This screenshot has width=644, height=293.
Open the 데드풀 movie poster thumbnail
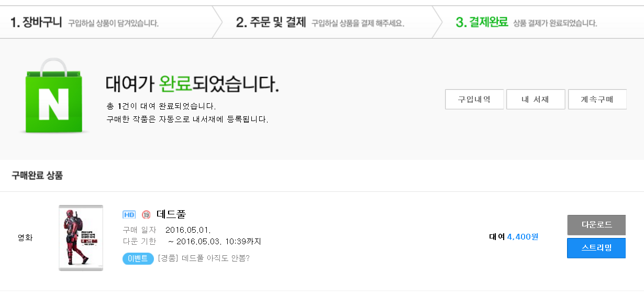tap(81, 237)
